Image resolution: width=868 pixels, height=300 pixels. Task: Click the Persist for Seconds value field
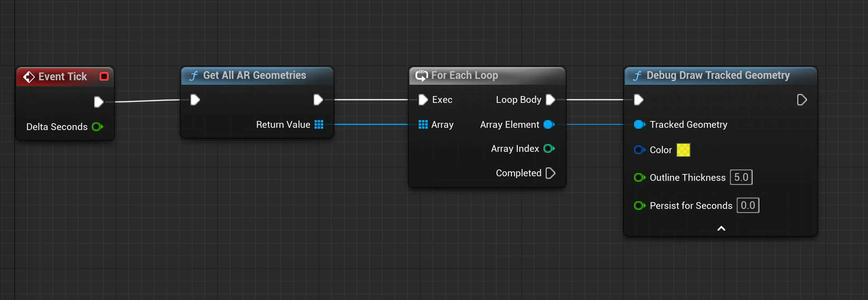coord(748,205)
